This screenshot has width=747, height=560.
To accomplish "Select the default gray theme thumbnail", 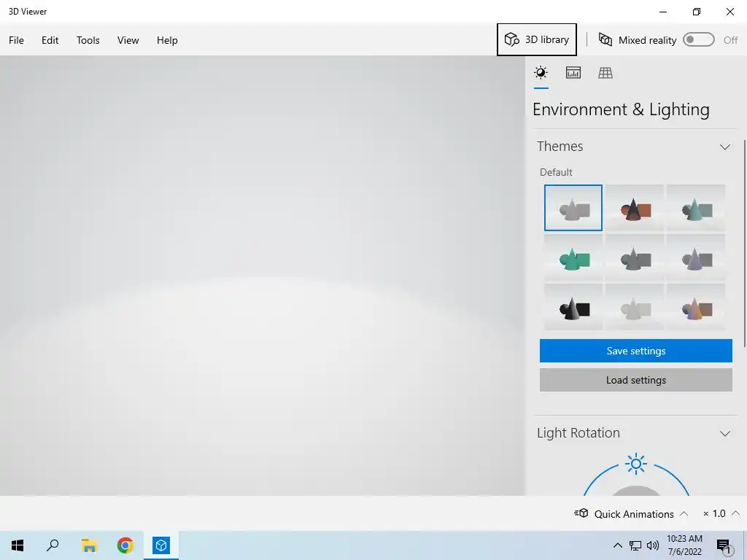I will point(573,208).
